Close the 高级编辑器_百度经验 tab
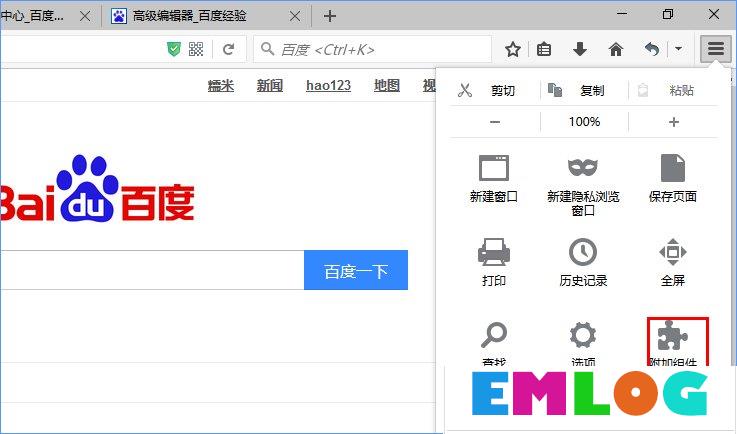Screen dimensions: 737x434 pos(295,16)
